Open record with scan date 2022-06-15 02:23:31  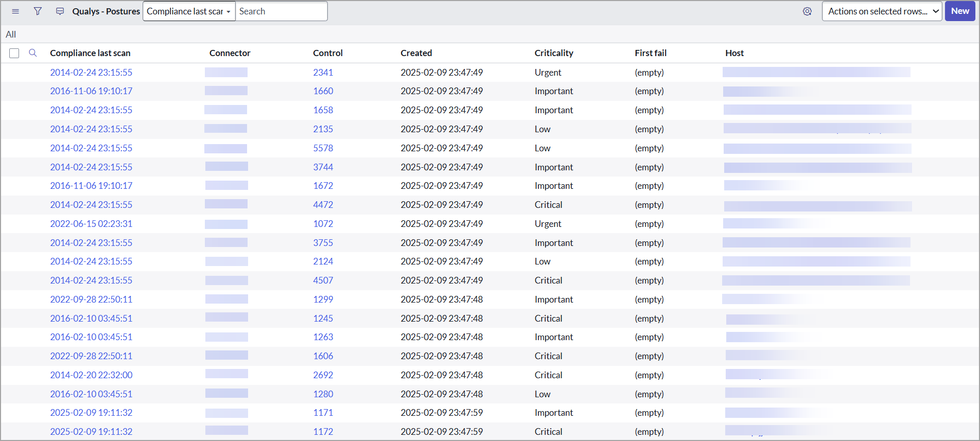[91, 224]
